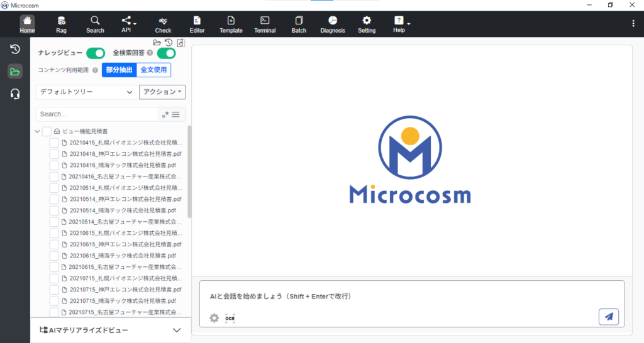The width and height of the screenshot is (644, 343).
Task: Select 20210715_札幌バイオエンジ file row
Action: click(126, 278)
